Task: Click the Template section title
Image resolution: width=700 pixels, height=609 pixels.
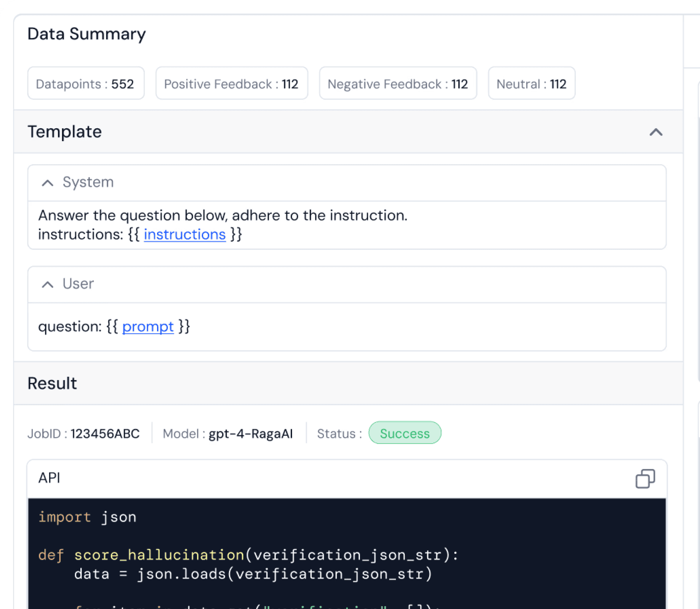Action: [x=65, y=132]
